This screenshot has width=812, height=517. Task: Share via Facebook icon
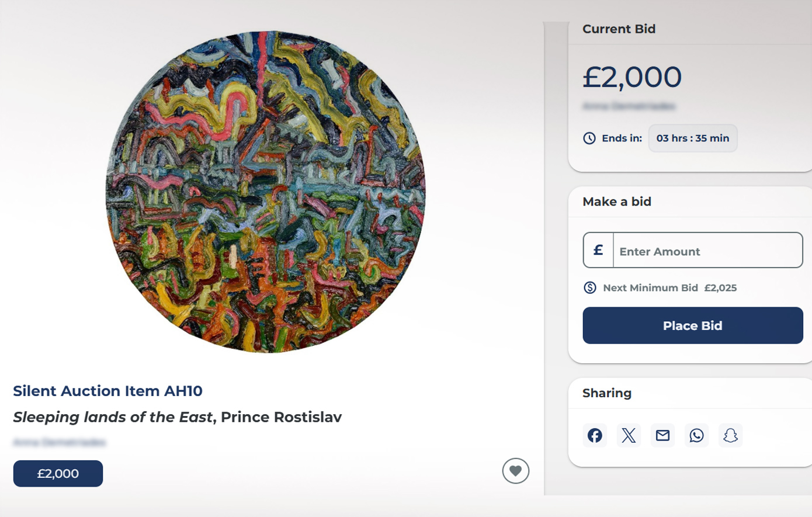[x=595, y=435]
